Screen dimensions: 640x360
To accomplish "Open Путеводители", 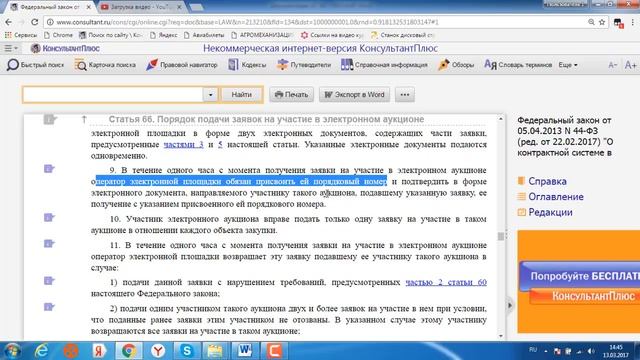I will tap(304, 64).
